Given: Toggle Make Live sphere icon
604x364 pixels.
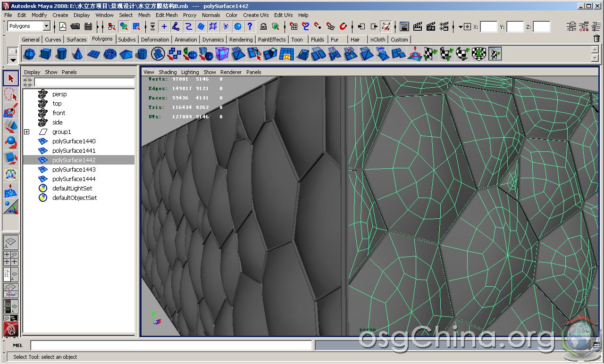Looking at the screenshot, I should [343, 26].
